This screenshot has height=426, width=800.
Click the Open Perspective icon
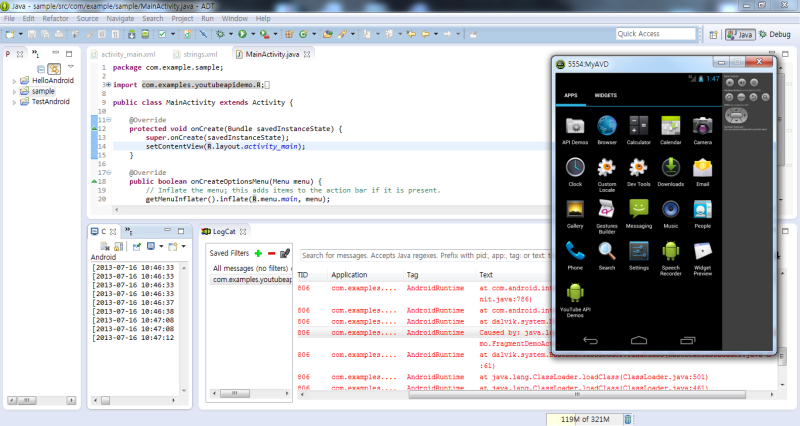pos(713,35)
